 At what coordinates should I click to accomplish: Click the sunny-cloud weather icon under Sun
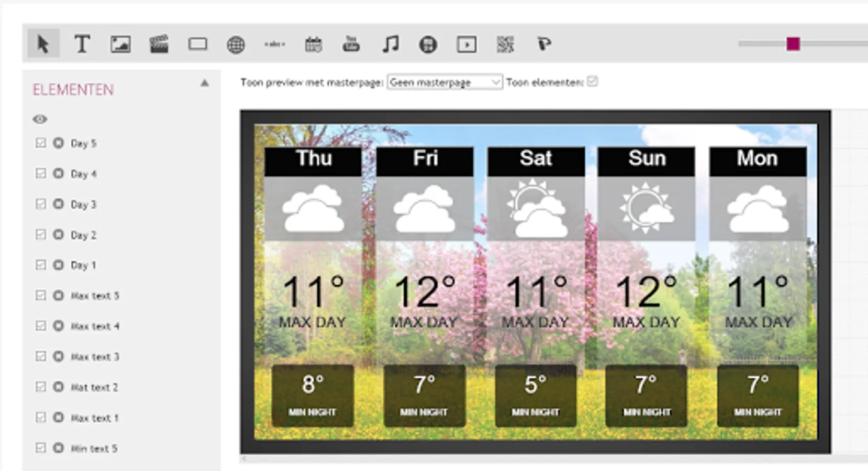tap(647, 208)
